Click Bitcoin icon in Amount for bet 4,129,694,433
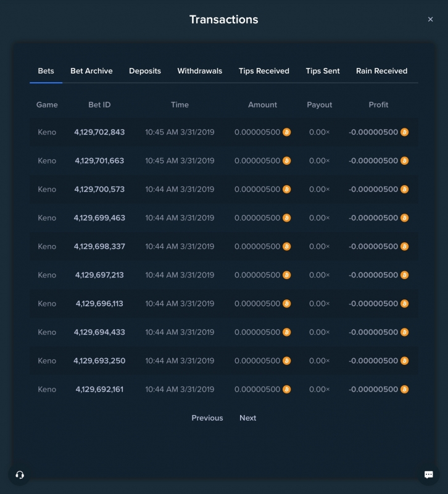448x494 pixels. 286,332
